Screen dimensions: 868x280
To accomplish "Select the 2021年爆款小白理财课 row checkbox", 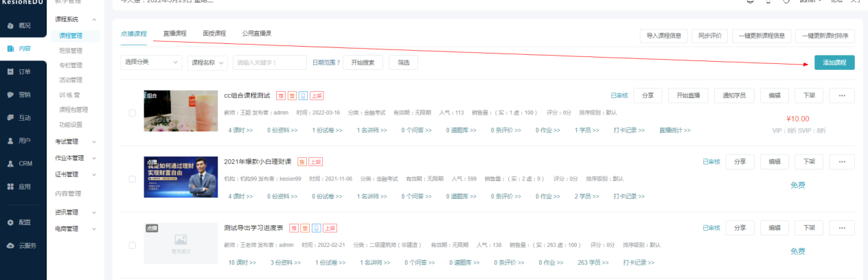I will point(133,179).
